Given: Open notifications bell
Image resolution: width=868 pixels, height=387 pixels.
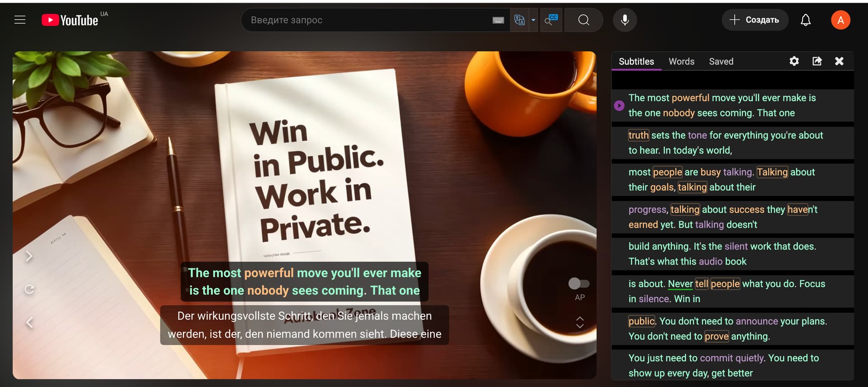Looking at the screenshot, I should (x=806, y=20).
